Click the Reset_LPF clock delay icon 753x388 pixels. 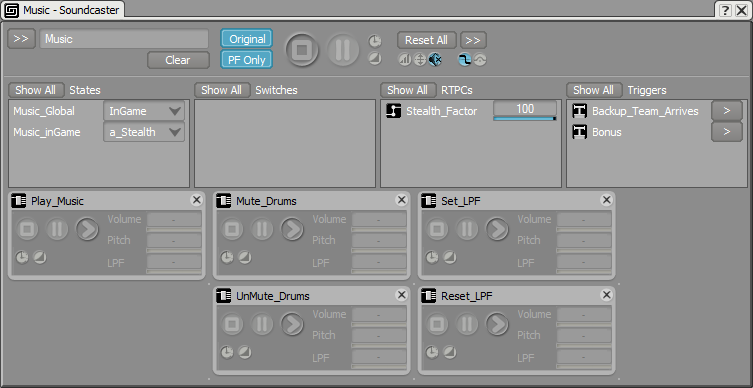coord(432,353)
